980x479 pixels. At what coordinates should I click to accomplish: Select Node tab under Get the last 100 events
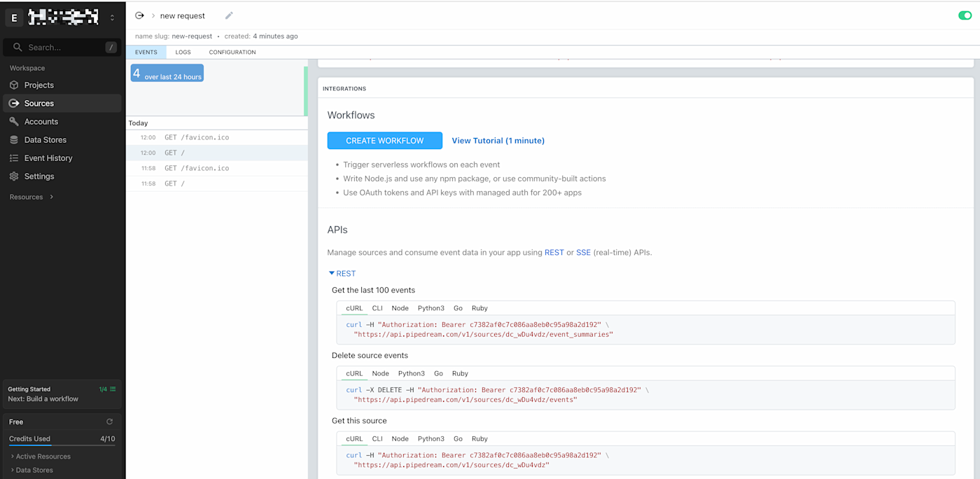(400, 308)
